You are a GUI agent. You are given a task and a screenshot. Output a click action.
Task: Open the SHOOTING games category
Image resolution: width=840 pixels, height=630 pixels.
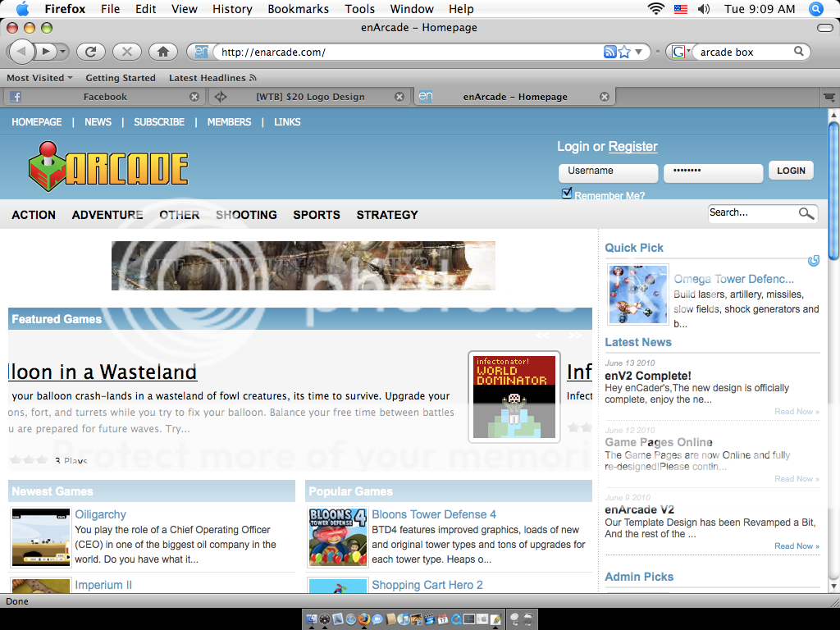coord(246,215)
